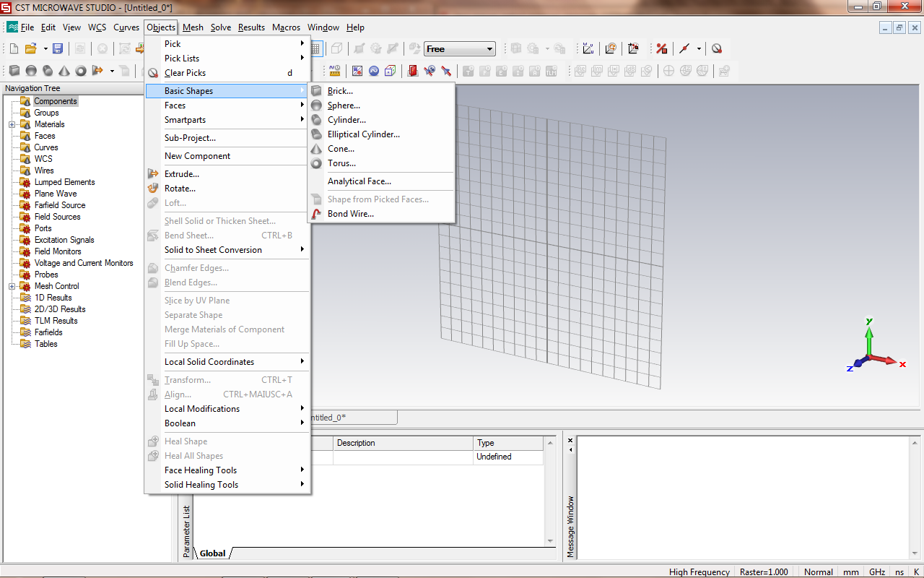The height and width of the screenshot is (578, 924).
Task: Click the Cone shape toolbar icon
Action: click(x=64, y=70)
